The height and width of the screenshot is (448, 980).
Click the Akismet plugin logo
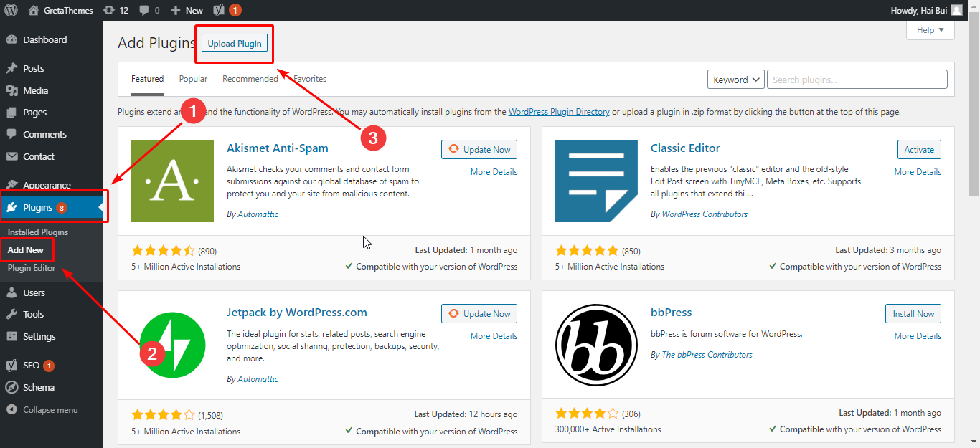coord(172,181)
